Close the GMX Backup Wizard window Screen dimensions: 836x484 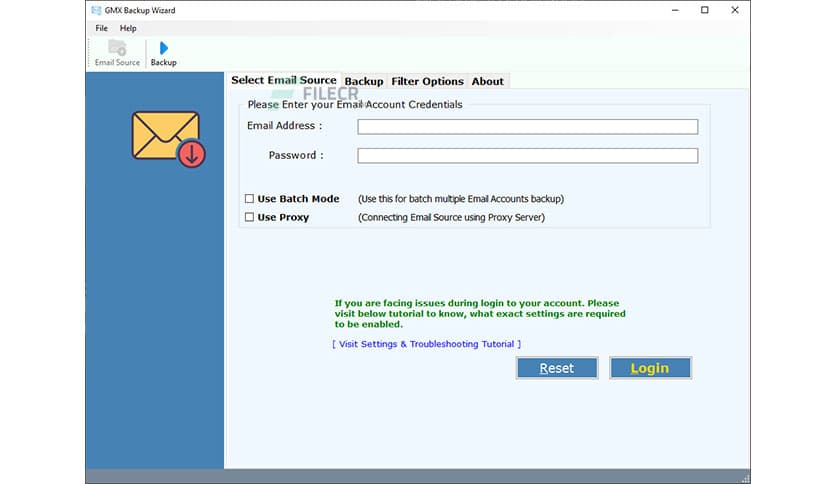735,10
